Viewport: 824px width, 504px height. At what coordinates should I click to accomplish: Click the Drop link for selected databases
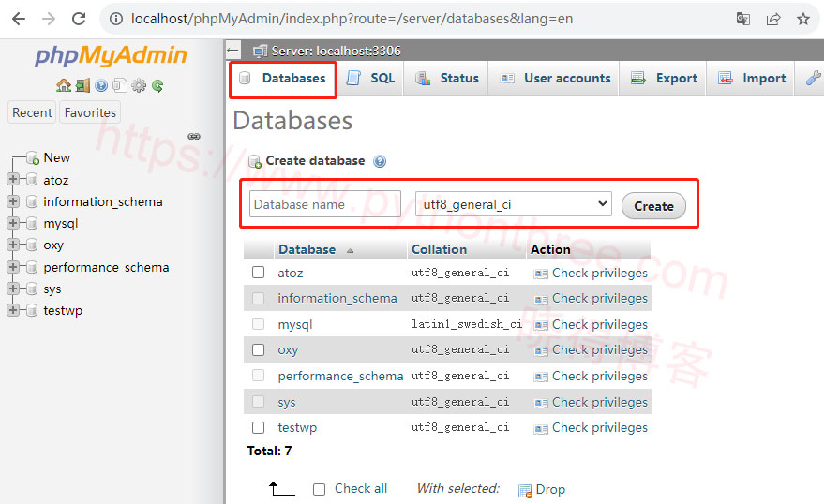click(x=550, y=489)
